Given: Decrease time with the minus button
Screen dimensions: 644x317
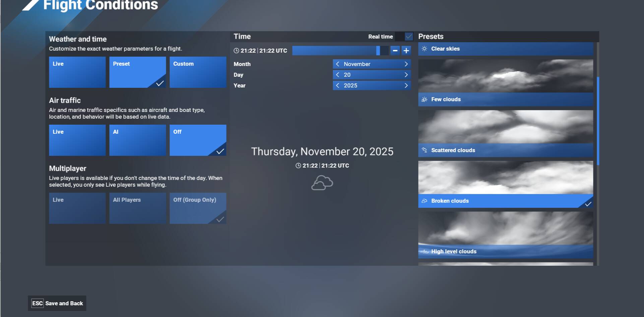Looking at the screenshot, I should (x=395, y=51).
